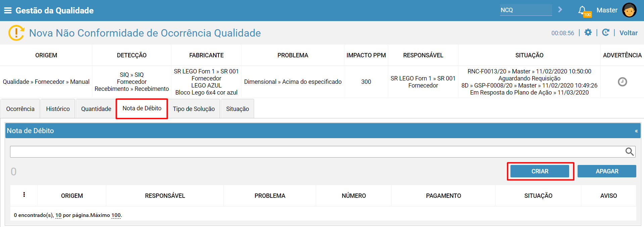Click the NCQ quick search field

tap(526, 10)
